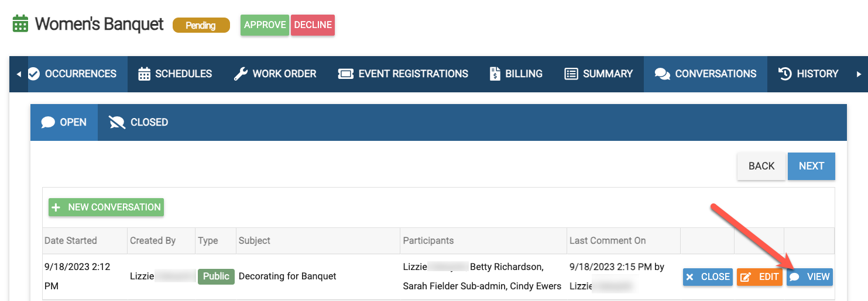Image resolution: width=868 pixels, height=301 pixels.
Task: Open the History tab
Action: point(808,74)
